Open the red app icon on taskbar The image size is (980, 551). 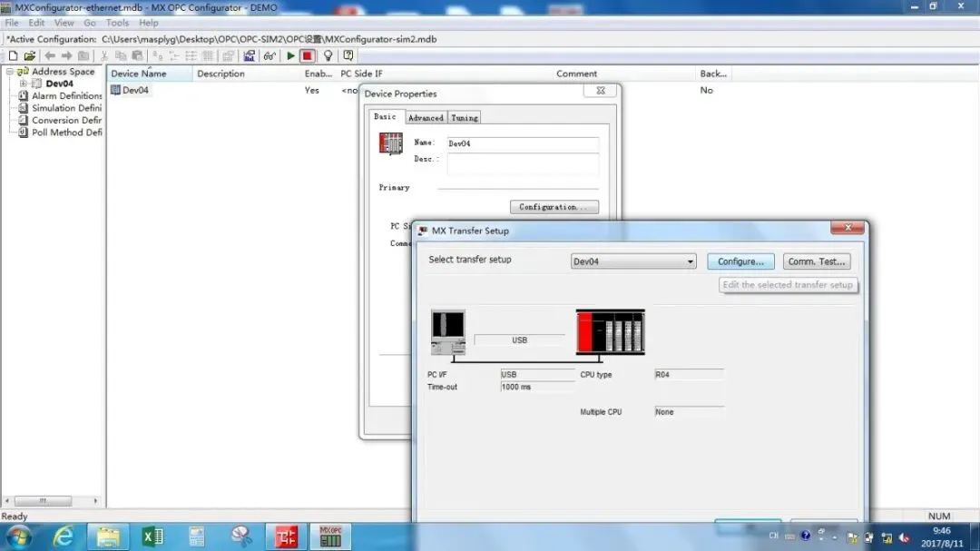[x=286, y=536]
